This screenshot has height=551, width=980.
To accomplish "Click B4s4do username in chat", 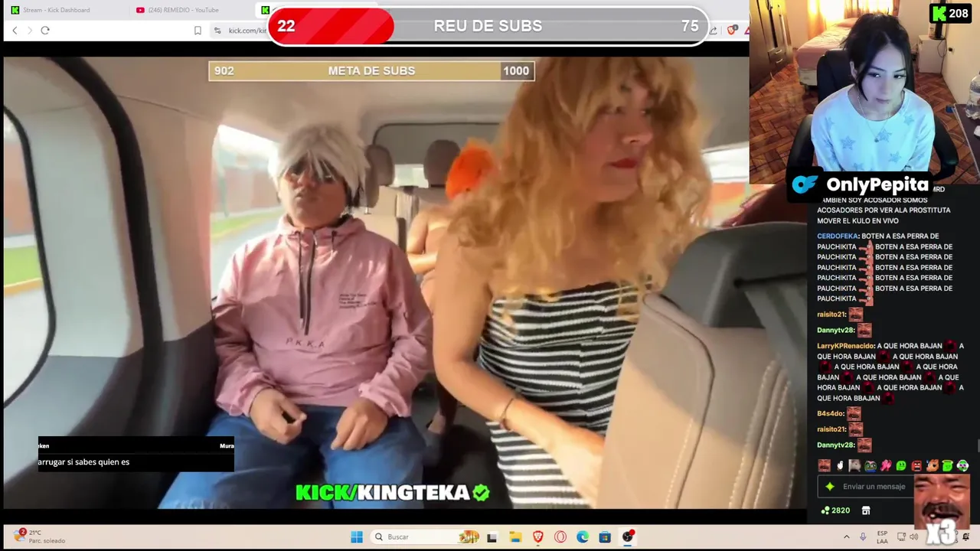I will (x=830, y=414).
